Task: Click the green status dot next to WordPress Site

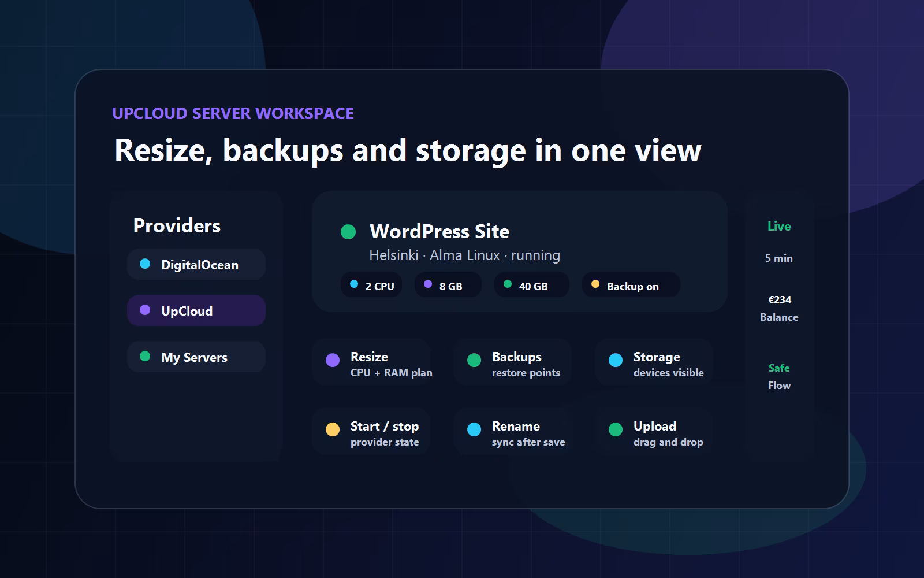Action: pyautogui.click(x=348, y=232)
